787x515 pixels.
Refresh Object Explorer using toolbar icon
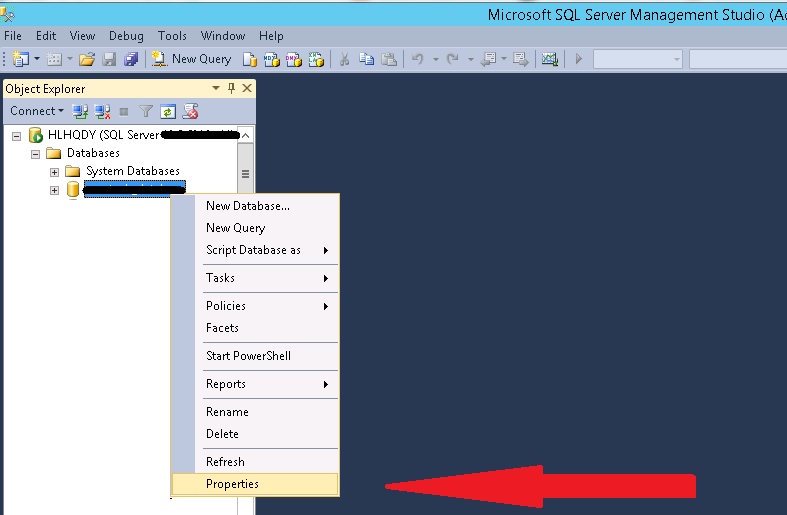click(169, 111)
